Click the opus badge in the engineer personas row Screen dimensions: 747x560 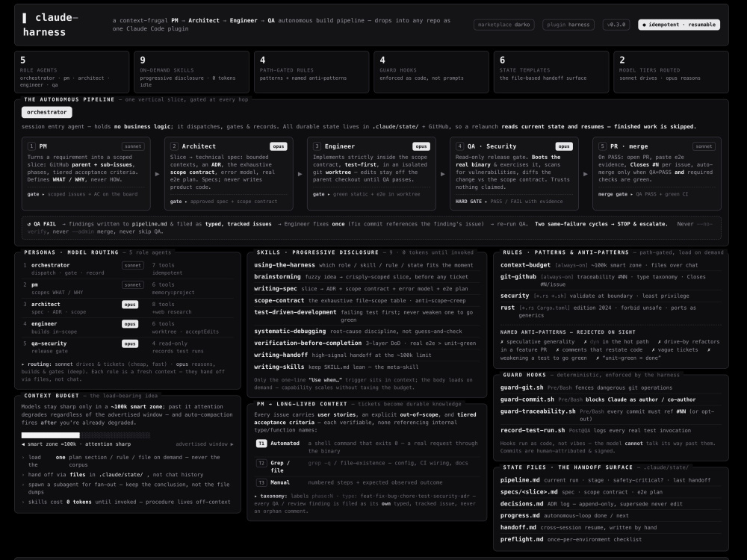point(130,324)
